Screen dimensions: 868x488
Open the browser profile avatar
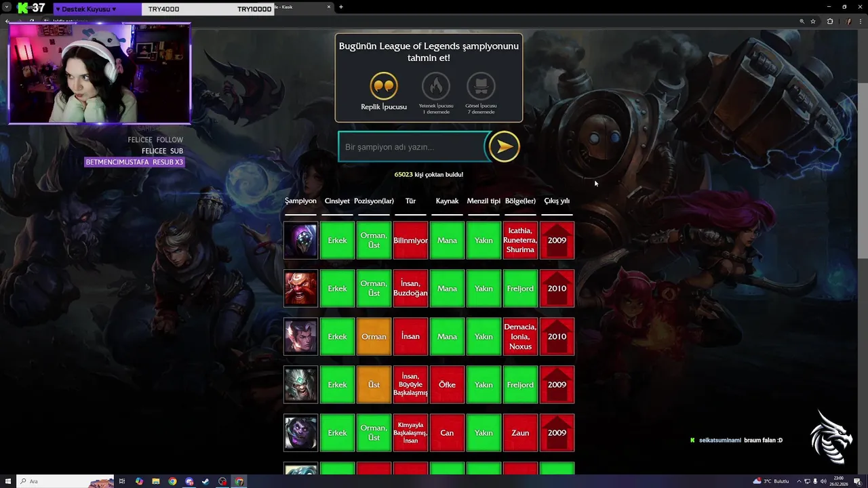(848, 21)
